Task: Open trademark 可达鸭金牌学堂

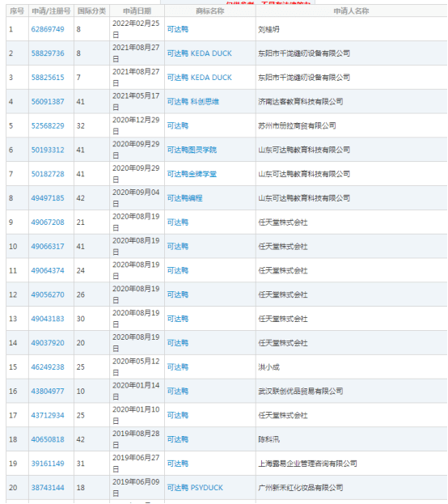Action: [x=192, y=174]
